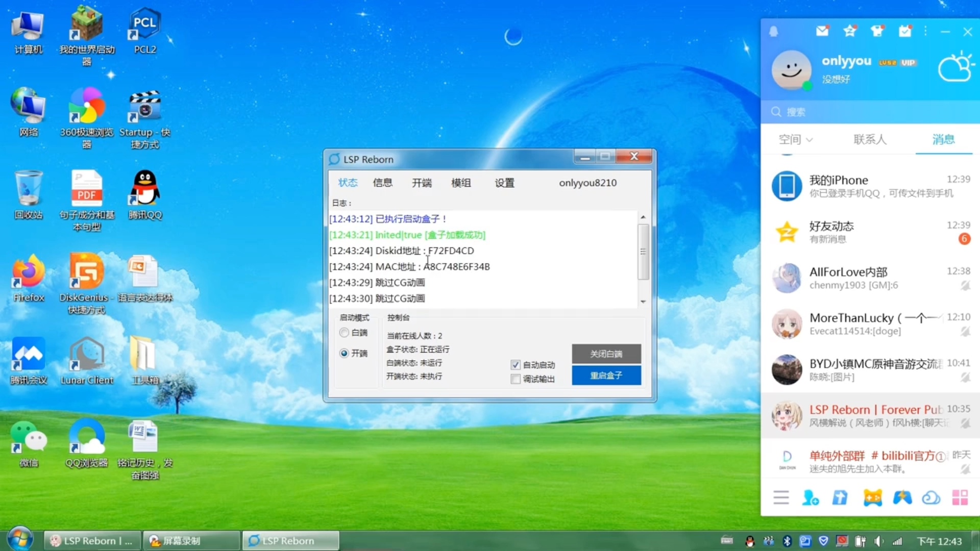Open the Lunar Client desktop icon
The image size is (980, 551).
pyautogui.click(x=87, y=360)
